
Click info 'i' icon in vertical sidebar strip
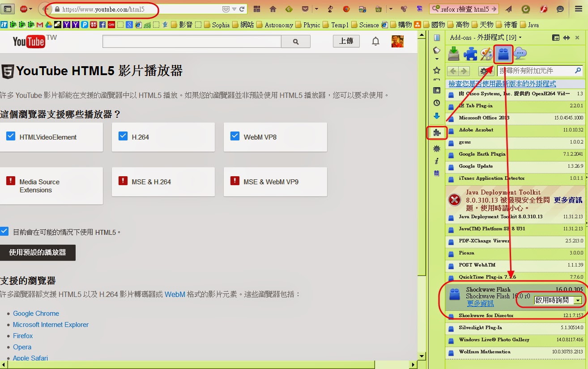coord(437,161)
